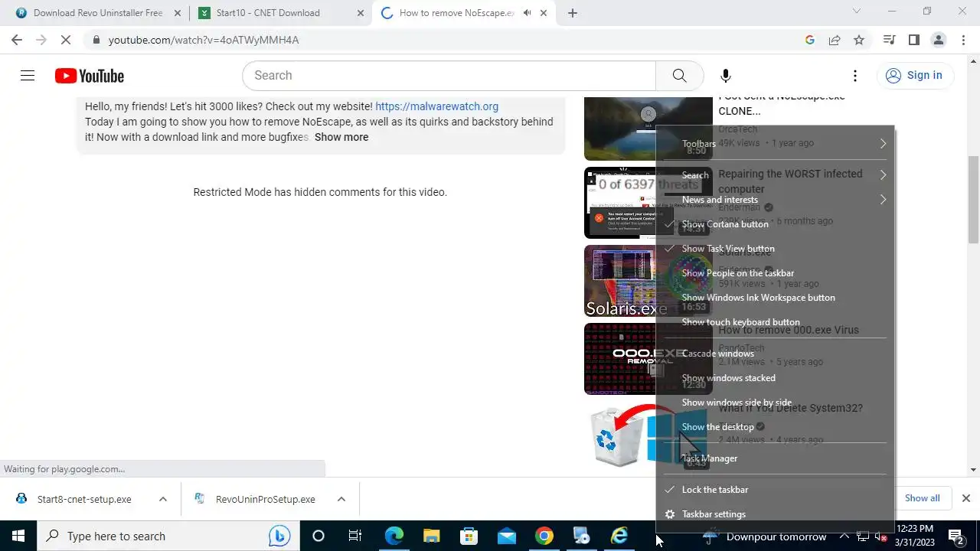The image size is (980, 551).
Task: Open the notification center icon
Action: click(955, 536)
